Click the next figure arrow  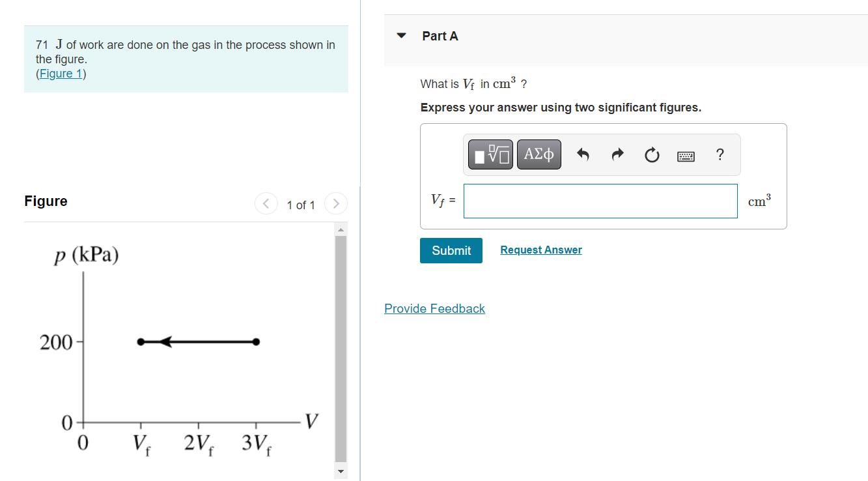pos(335,203)
